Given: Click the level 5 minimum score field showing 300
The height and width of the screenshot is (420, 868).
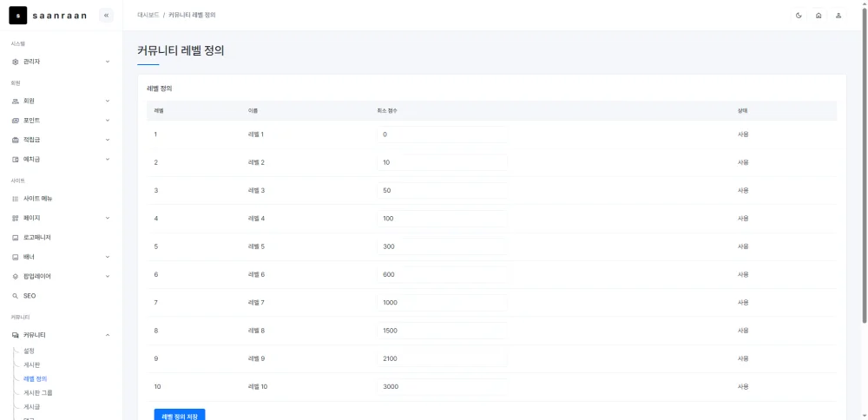Looking at the screenshot, I should click(x=442, y=246).
